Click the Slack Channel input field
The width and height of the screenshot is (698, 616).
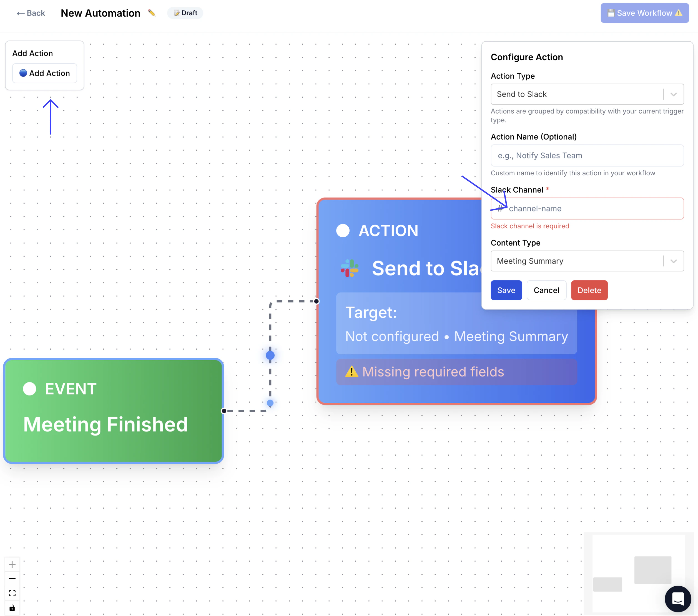pyautogui.click(x=587, y=208)
